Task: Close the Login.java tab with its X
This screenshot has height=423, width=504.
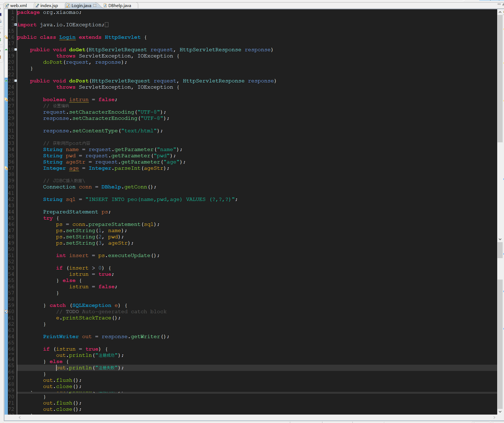Action: click(x=95, y=5)
